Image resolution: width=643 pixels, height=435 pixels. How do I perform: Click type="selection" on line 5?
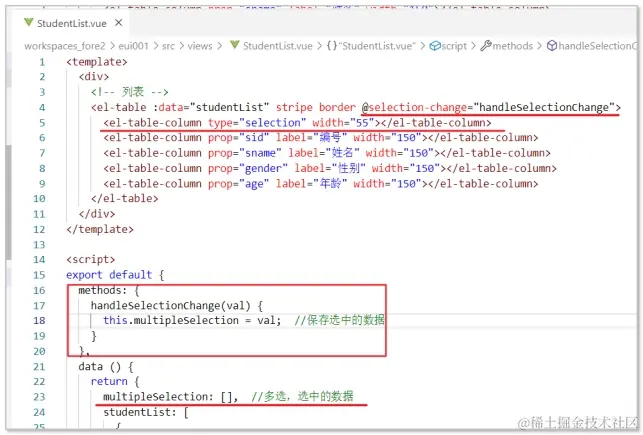click(x=257, y=123)
